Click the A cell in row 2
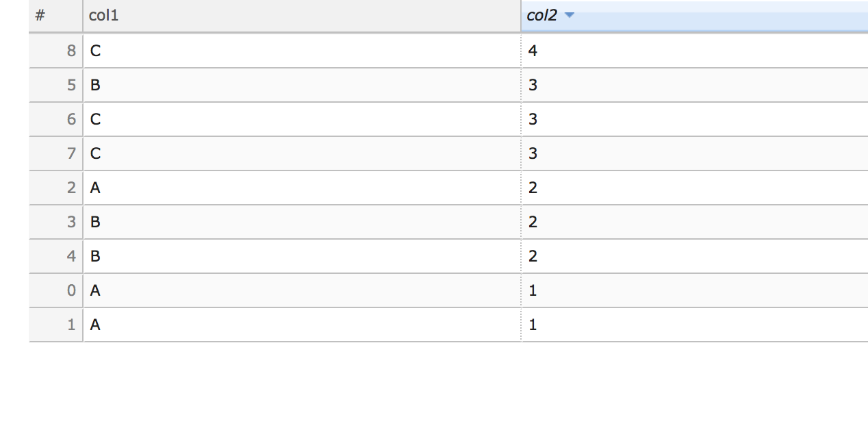The width and height of the screenshot is (868, 430). [94, 188]
